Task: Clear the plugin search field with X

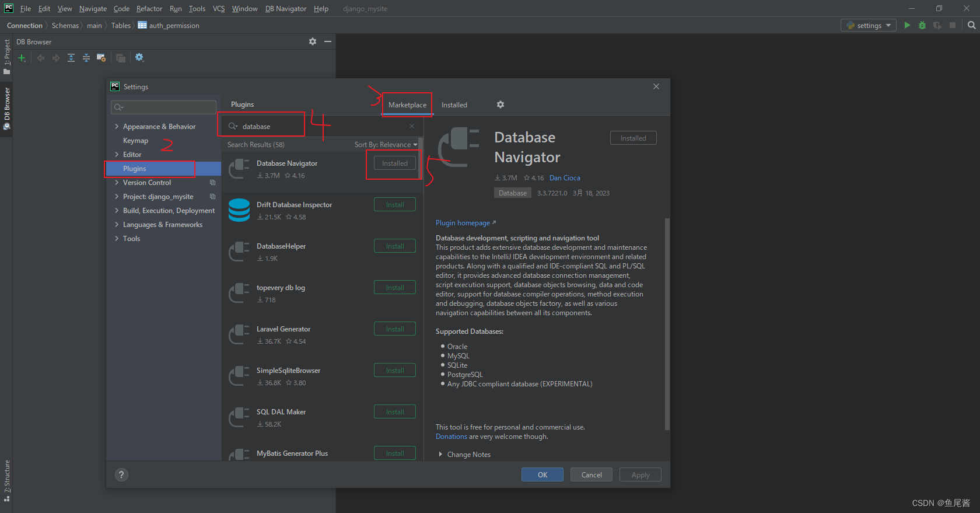Action: (x=412, y=126)
